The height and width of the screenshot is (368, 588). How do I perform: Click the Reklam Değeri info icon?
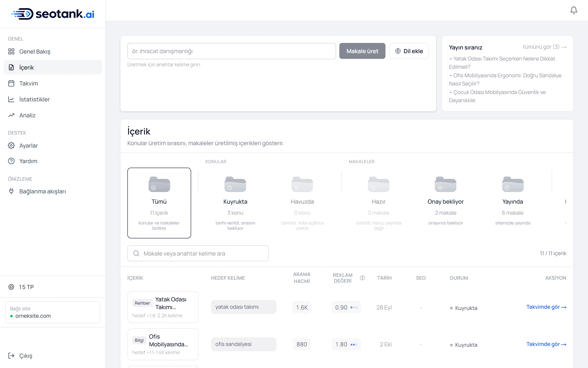362,278
